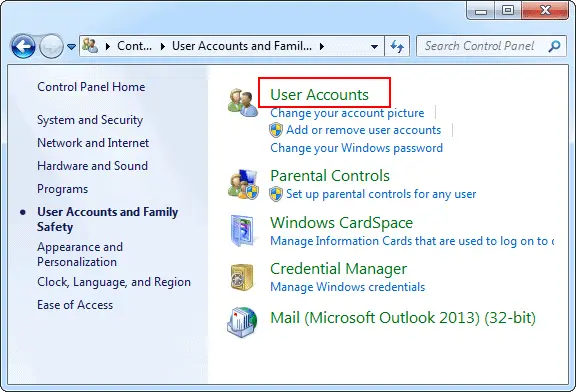The image size is (576, 392).
Task: Click the blue Back arrow button
Action: (23, 46)
